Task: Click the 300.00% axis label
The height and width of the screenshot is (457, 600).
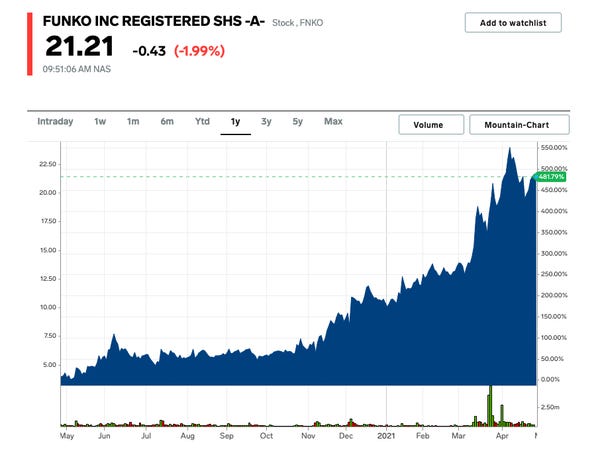Action: [x=554, y=254]
